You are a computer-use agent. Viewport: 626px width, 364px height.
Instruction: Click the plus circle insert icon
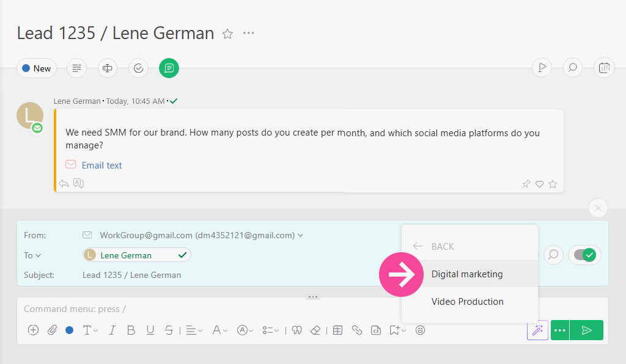pyautogui.click(x=33, y=330)
